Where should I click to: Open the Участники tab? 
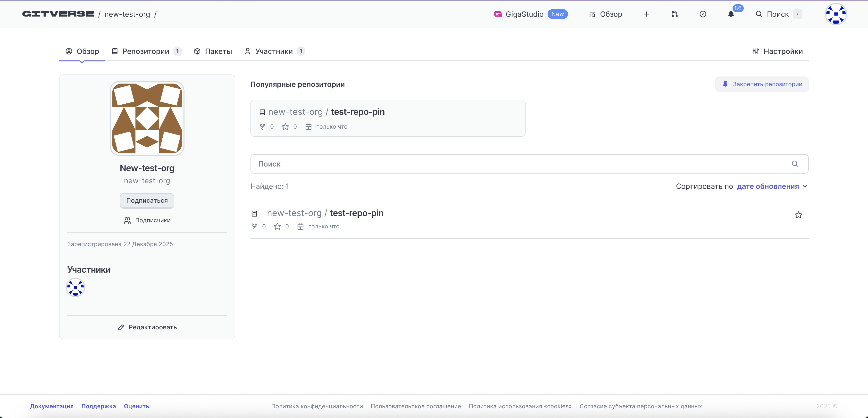tap(274, 51)
